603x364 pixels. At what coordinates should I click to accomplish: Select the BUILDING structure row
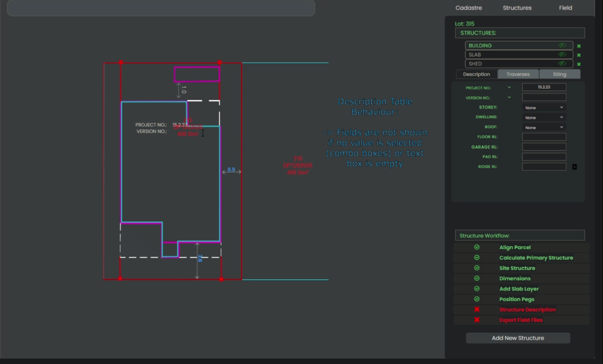(519, 45)
